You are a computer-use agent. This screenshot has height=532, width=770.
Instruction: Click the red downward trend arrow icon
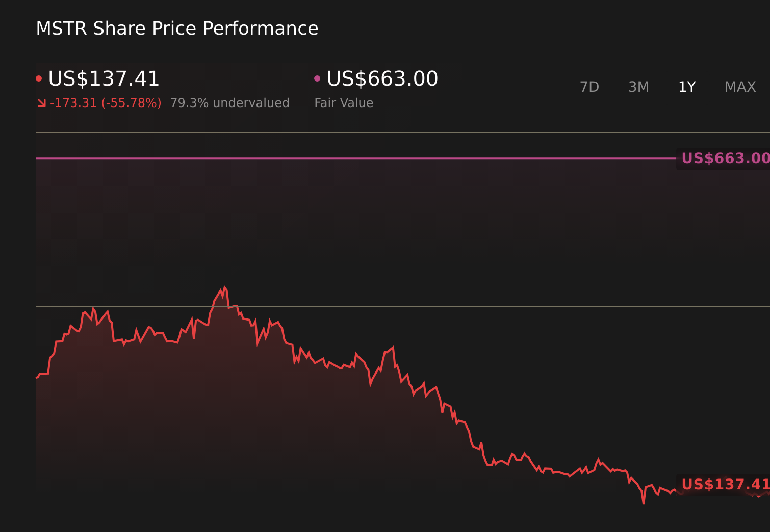pyautogui.click(x=42, y=102)
